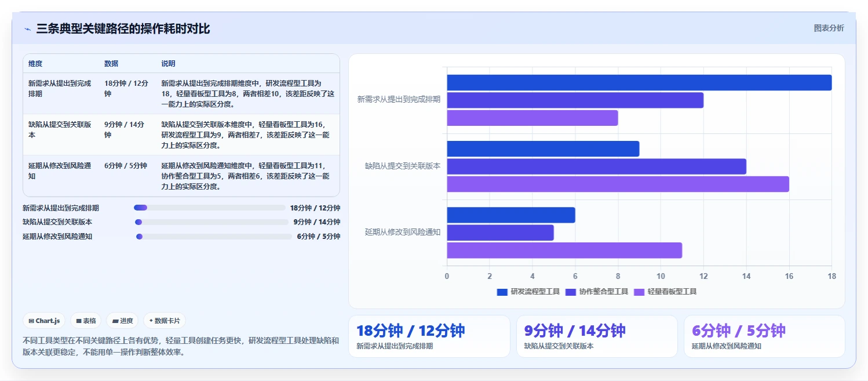The height and width of the screenshot is (381, 868).
Task: Open the 6分钟 / 5分钟 data card
Action: [x=764, y=336]
